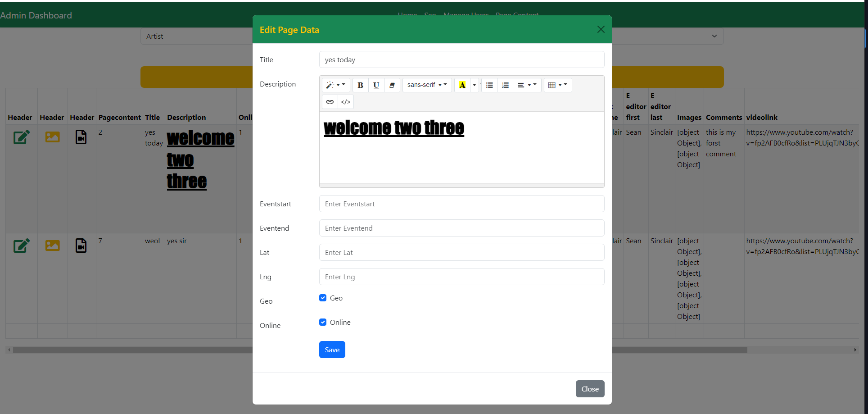Screen dimensions: 868x414
Task: Open image icon for 'yes today' row
Action: pyautogui.click(x=53, y=136)
